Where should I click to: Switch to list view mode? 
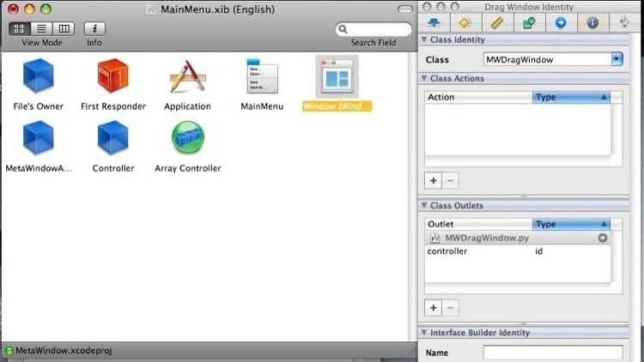click(41, 28)
